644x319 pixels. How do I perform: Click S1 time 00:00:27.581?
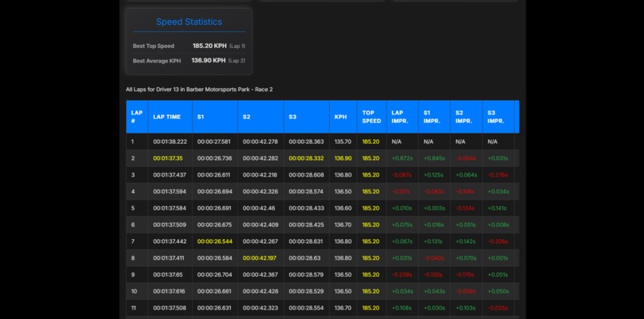214,142
